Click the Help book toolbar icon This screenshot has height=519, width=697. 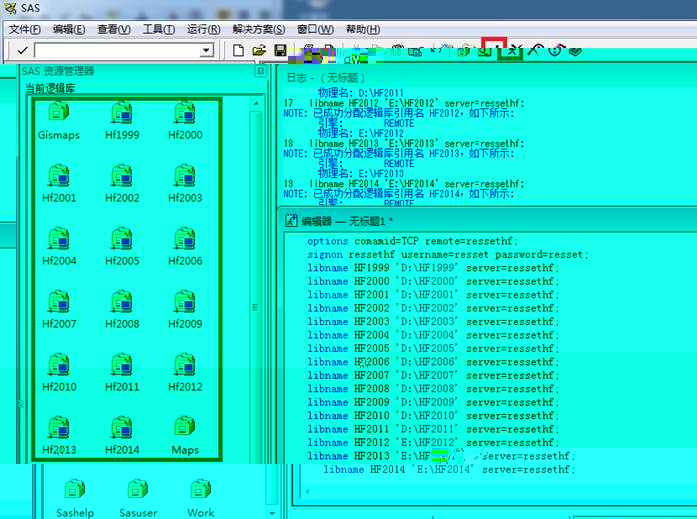click(575, 52)
